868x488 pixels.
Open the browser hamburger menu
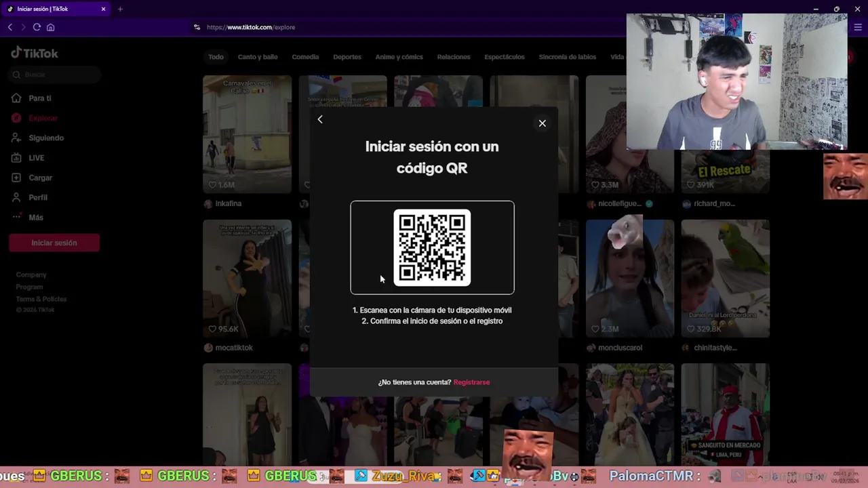click(858, 27)
